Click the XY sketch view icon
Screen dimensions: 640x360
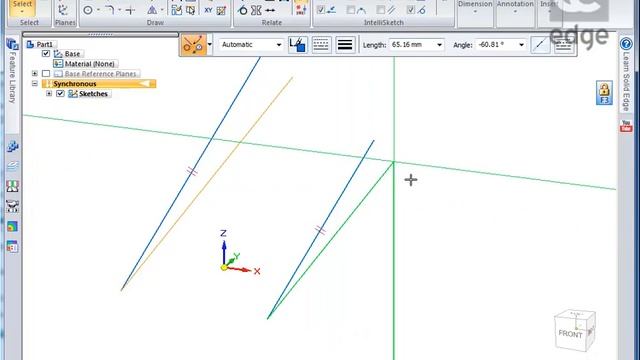click(x=208, y=10)
